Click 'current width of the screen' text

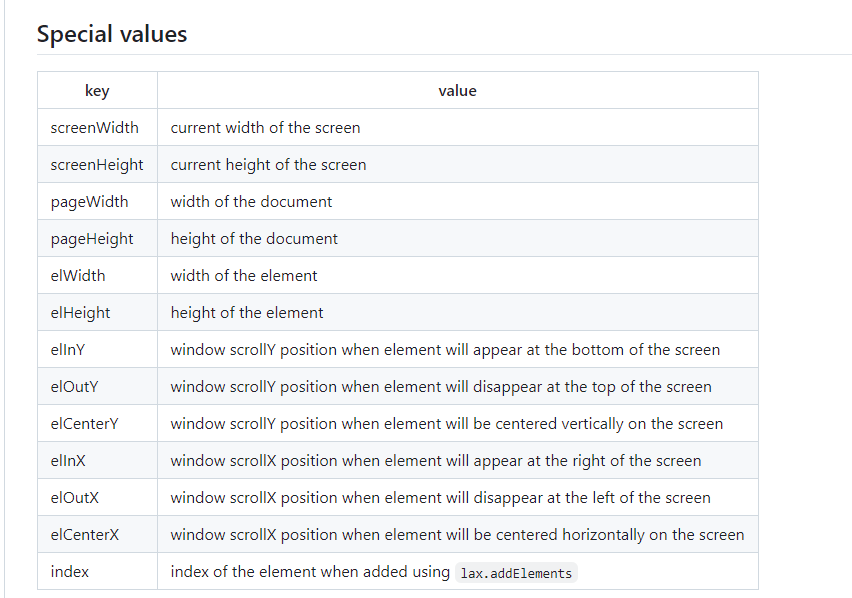265,128
